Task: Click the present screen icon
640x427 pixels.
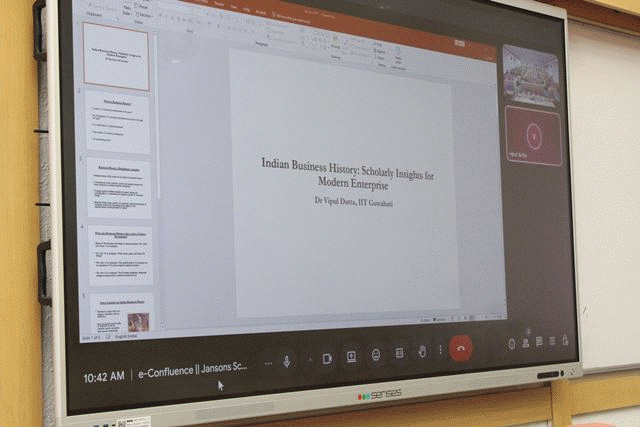Action: click(351, 356)
